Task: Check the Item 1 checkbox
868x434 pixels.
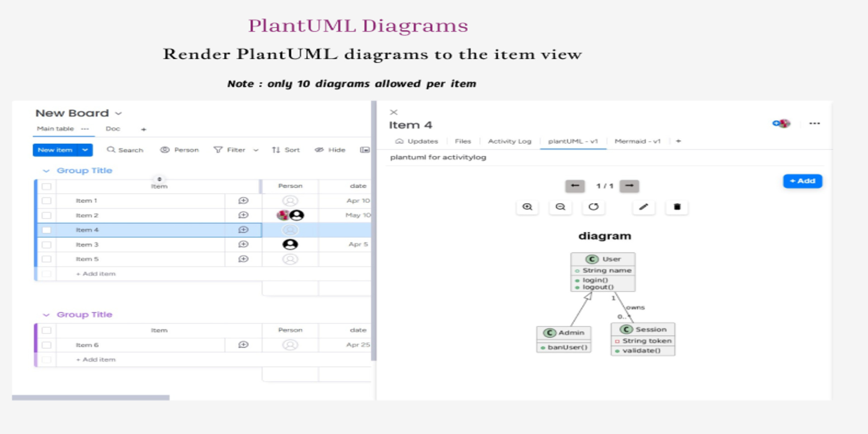Action: (x=47, y=201)
